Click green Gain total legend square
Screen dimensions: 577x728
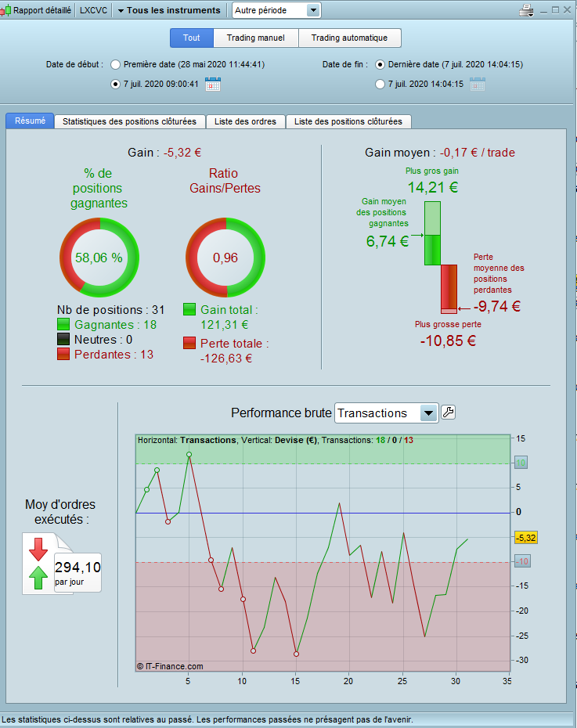click(x=189, y=309)
